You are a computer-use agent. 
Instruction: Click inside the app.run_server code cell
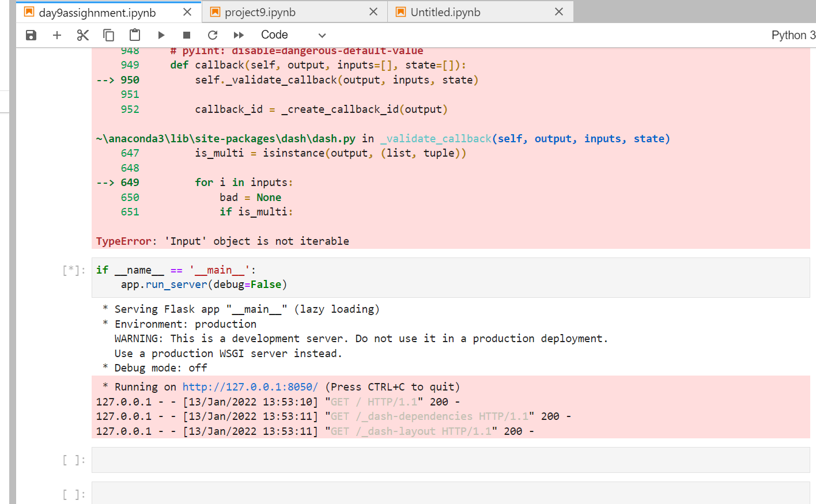[x=451, y=278]
